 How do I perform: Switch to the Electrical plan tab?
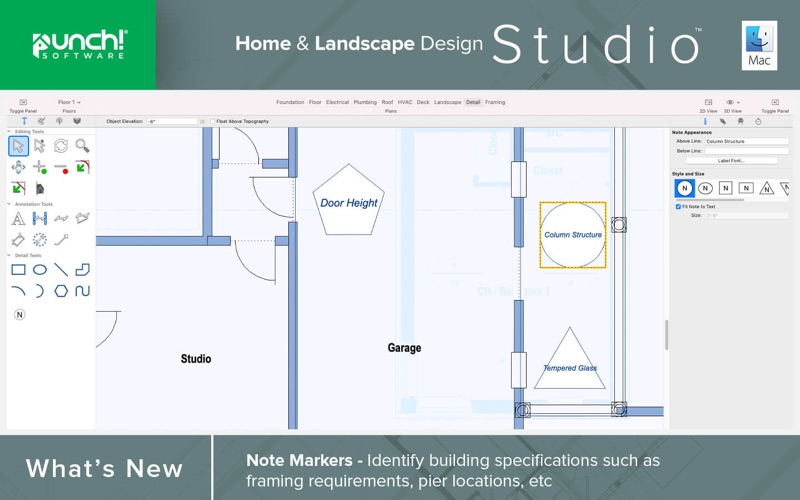pyautogui.click(x=337, y=102)
